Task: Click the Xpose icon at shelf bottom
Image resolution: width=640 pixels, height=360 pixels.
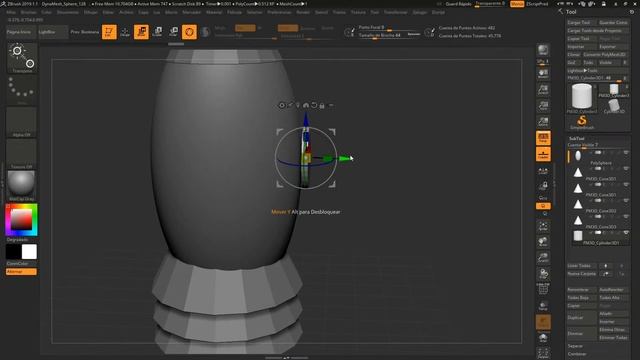Action: tap(543, 353)
